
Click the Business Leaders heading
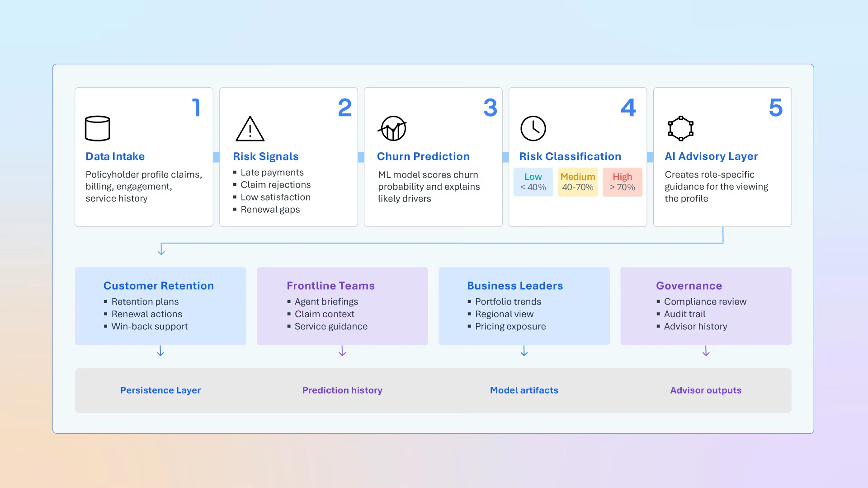(x=515, y=286)
